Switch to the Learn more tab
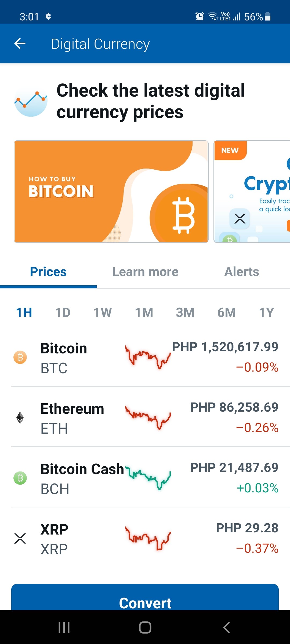290x644 pixels. (x=145, y=272)
